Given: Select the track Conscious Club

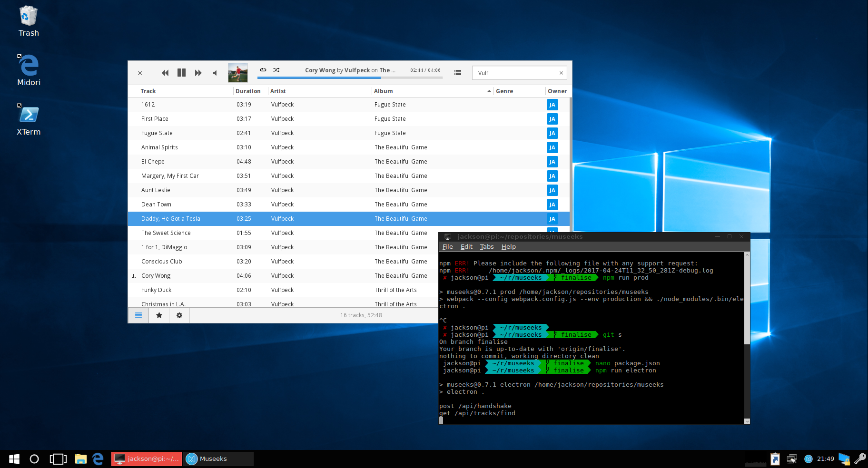Looking at the screenshot, I should (x=283, y=262).
